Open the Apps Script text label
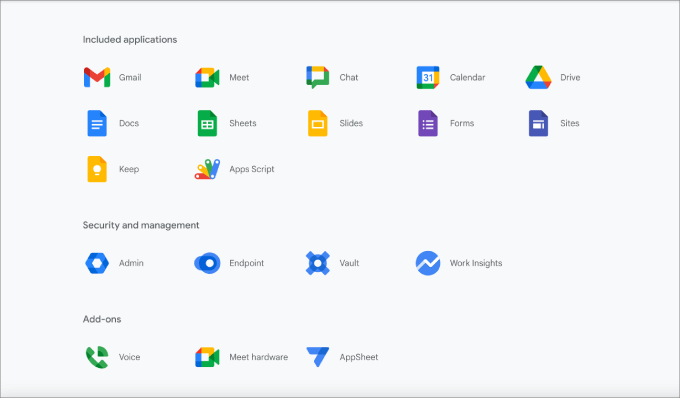 252,169
